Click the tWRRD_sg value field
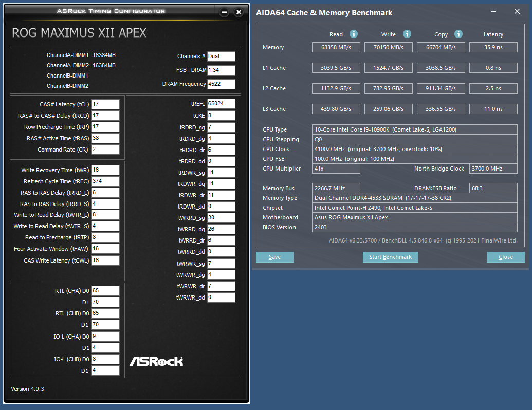 tap(221, 218)
